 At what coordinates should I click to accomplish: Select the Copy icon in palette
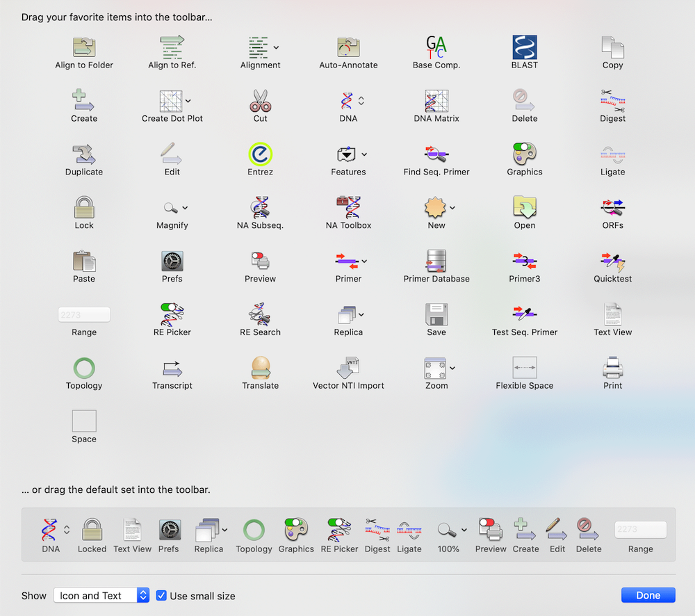tap(612, 47)
